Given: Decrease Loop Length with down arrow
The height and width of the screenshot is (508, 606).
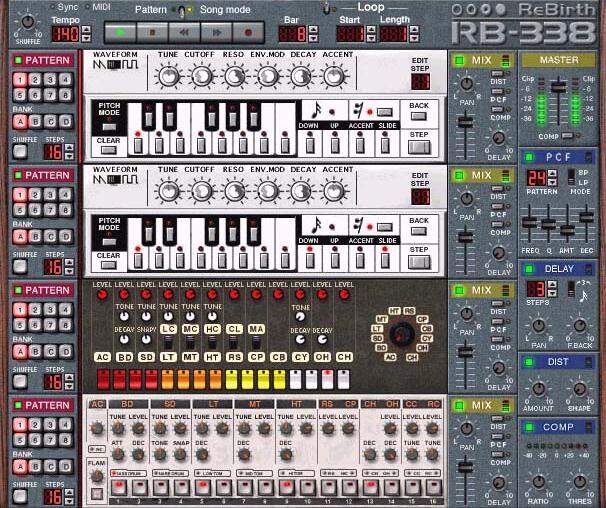Looking at the screenshot, I should tap(414, 38).
